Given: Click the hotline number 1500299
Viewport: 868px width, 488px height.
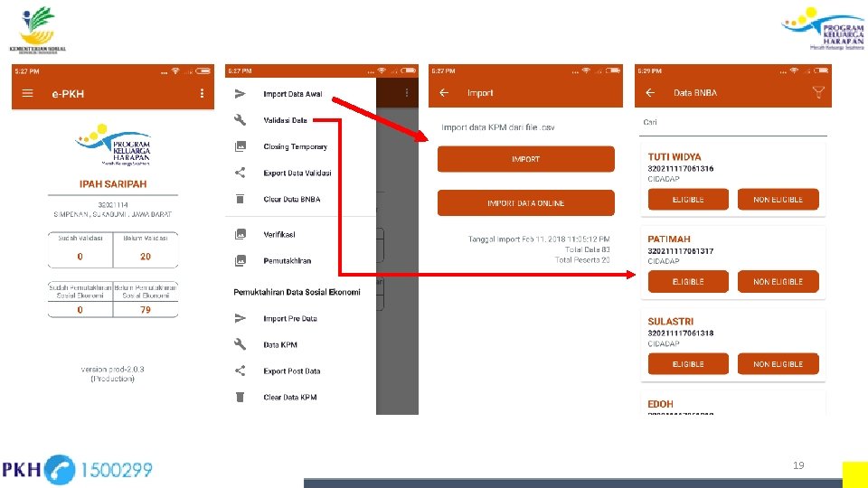Looking at the screenshot, I should tap(117, 470).
